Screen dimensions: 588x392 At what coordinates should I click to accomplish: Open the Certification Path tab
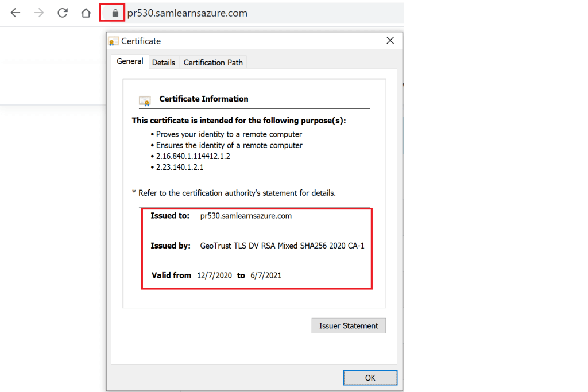click(x=213, y=63)
